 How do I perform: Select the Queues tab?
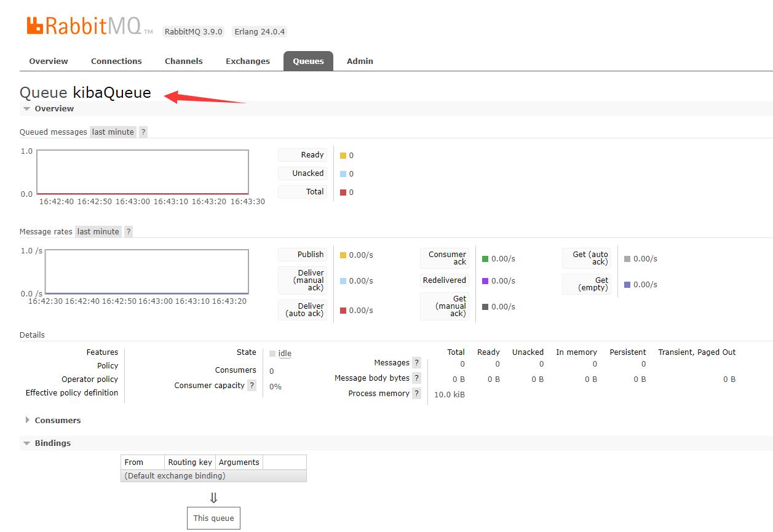(x=308, y=62)
